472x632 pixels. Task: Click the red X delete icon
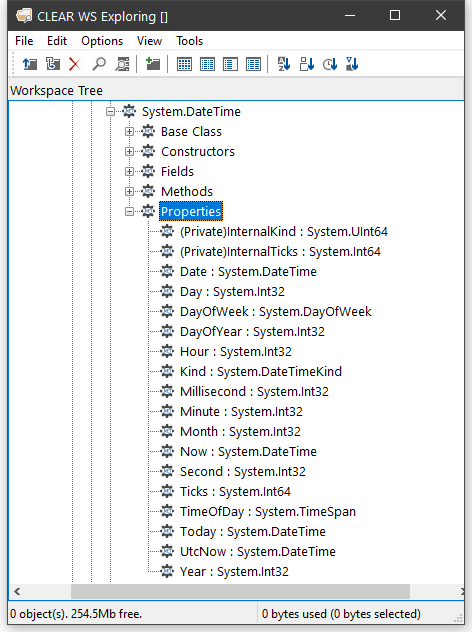pos(75,64)
